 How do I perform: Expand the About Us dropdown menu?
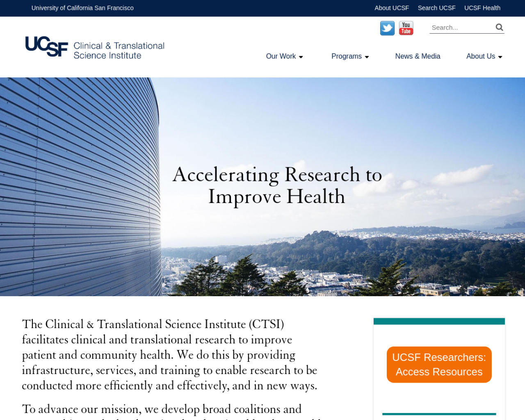tap(484, 56)
